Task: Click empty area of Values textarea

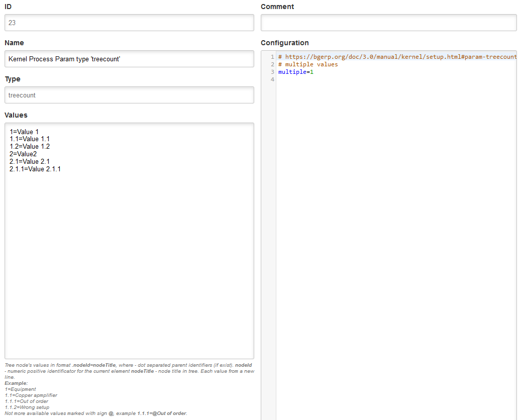Action: [x=129, y=261]
